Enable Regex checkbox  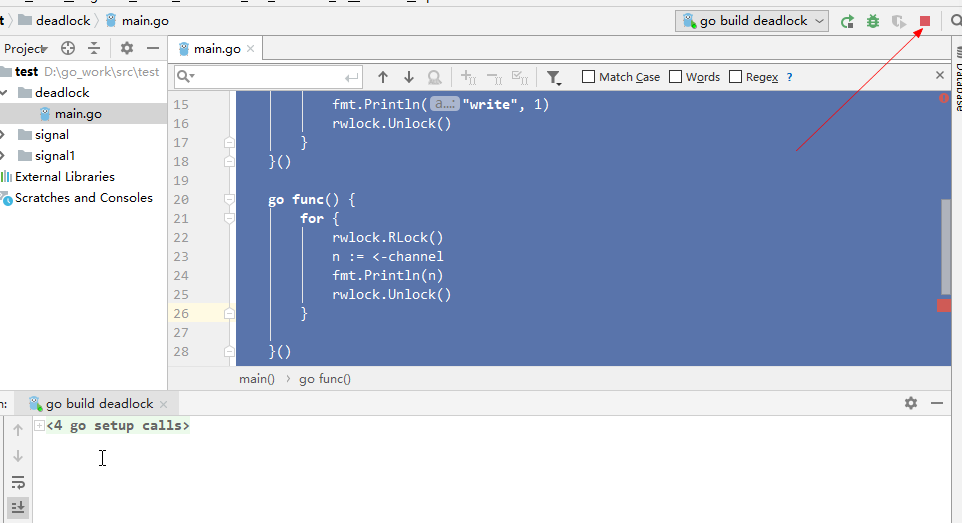(x=735, y=77)
